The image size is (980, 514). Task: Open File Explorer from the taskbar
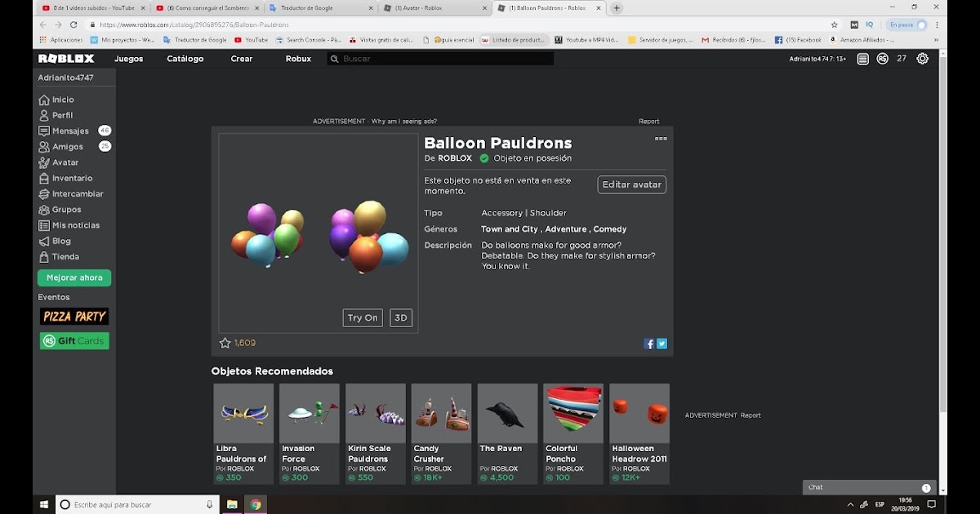[232, 504]
